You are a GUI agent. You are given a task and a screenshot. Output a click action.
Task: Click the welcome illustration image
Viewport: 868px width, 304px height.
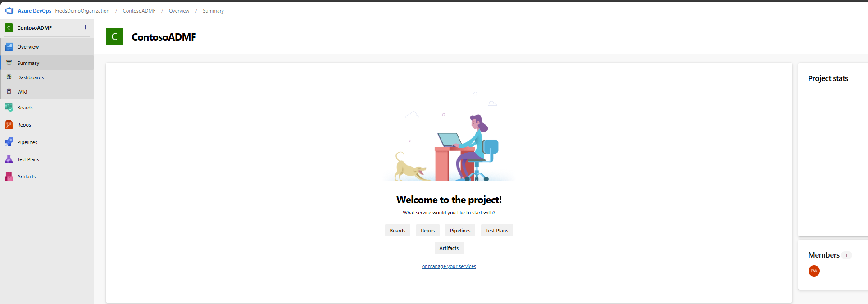coord(449,136)
